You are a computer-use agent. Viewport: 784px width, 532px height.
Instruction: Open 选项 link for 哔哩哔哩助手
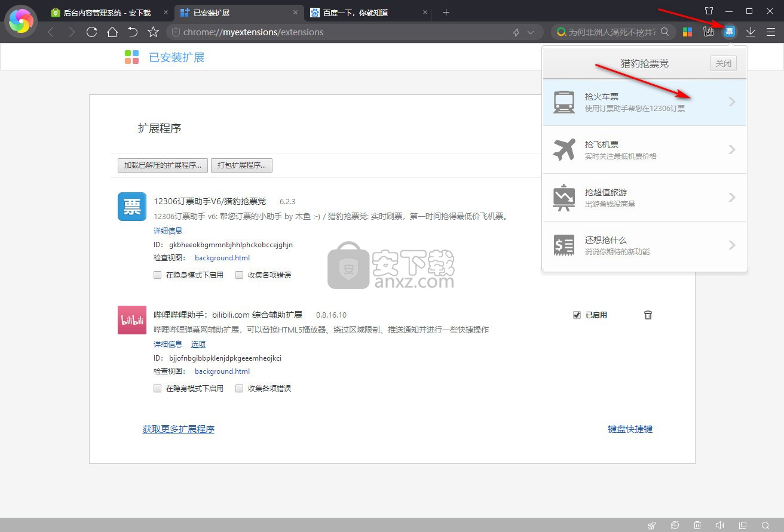pos(198,344)
